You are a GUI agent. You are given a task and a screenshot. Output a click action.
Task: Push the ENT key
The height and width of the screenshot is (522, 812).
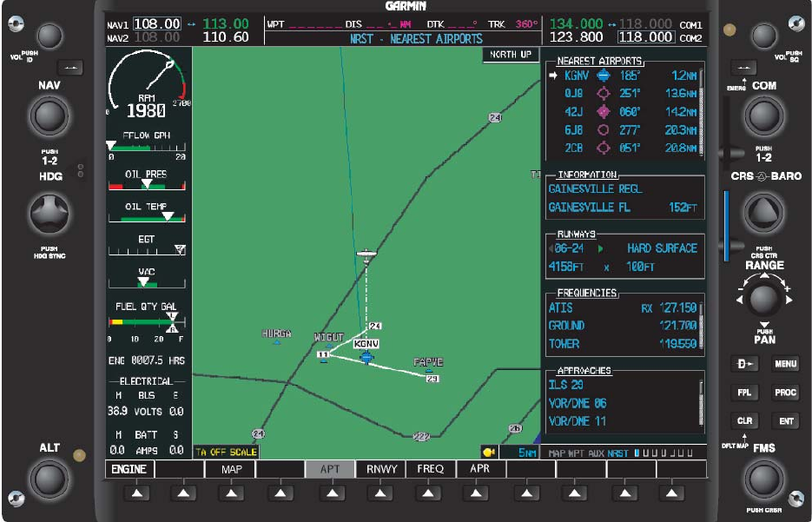[785, 420]
